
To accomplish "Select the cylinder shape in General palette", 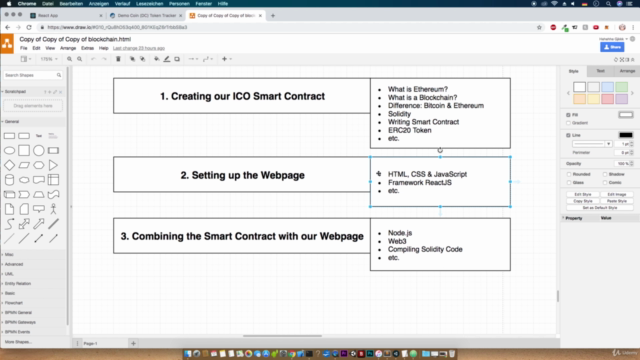I will coord(9,180).
